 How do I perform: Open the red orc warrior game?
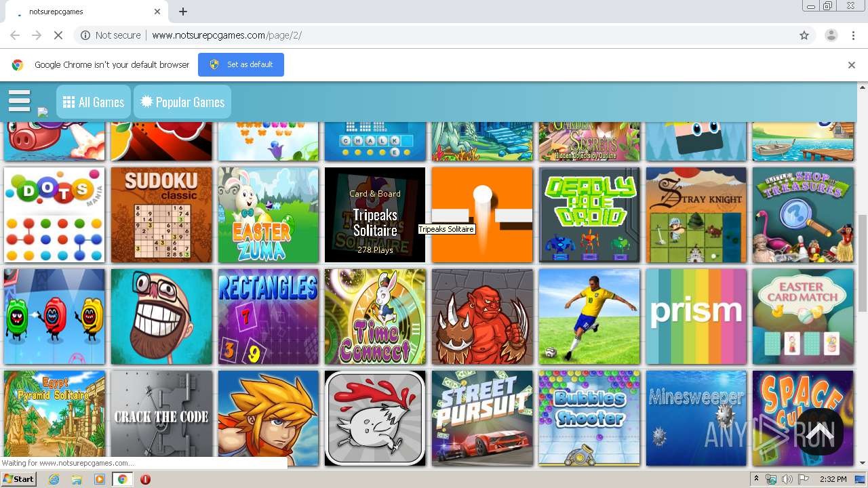tap(482, 317)
